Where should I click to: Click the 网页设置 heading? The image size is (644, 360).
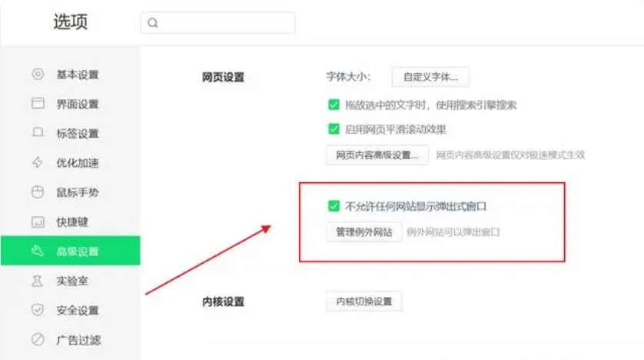click(223, 77)
